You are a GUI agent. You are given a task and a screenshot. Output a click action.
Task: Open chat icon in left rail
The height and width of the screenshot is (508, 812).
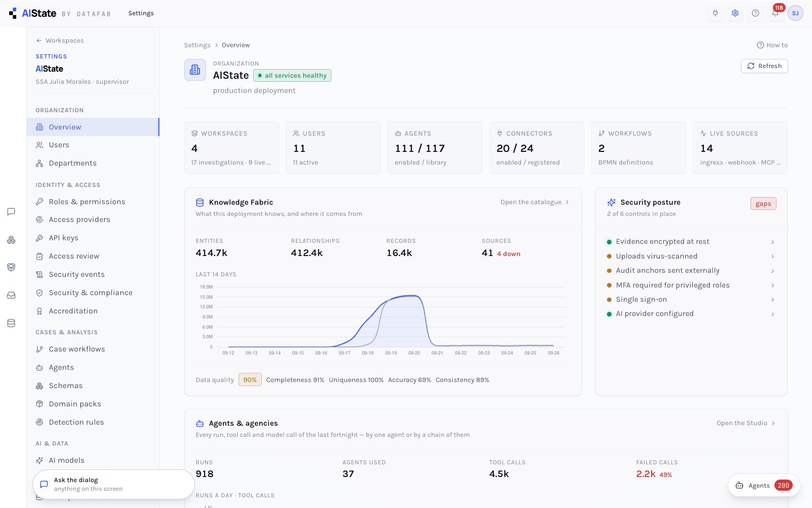(x=11, y=212)
